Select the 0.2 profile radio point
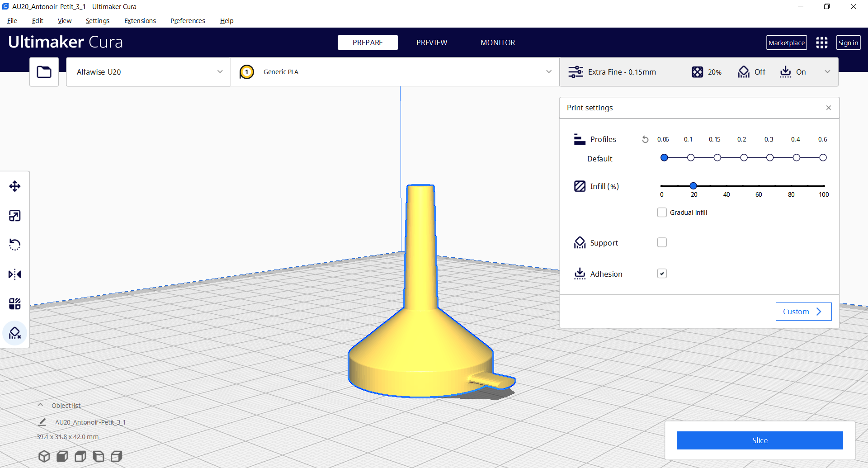The image size is (868, 468). pyautogui.click(x=744, y=158)
